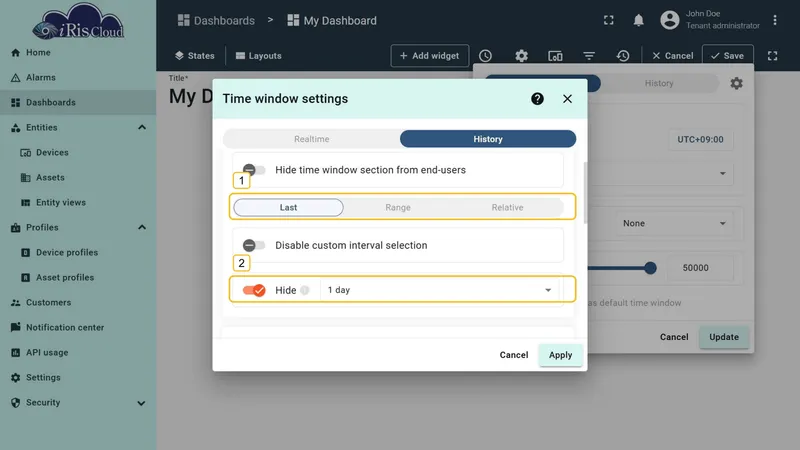
Task: Click the notifications bell icon
Action: click(638, 20)
